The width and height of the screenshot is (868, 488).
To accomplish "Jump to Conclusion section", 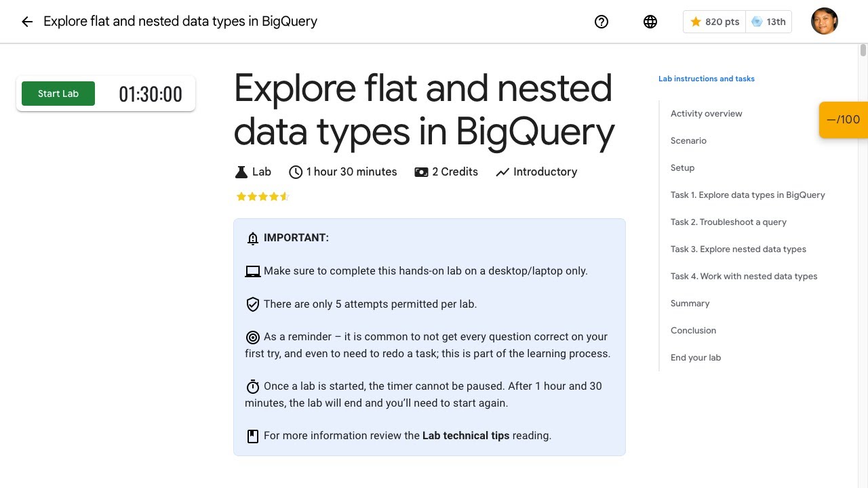I will point(693,331).
